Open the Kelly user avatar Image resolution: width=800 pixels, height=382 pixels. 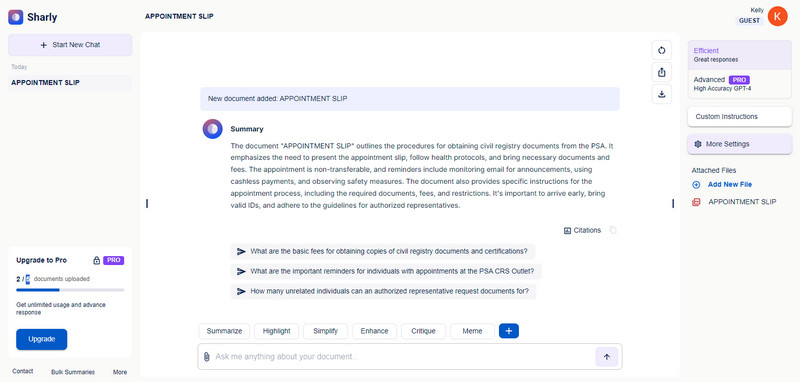point(778,16)
